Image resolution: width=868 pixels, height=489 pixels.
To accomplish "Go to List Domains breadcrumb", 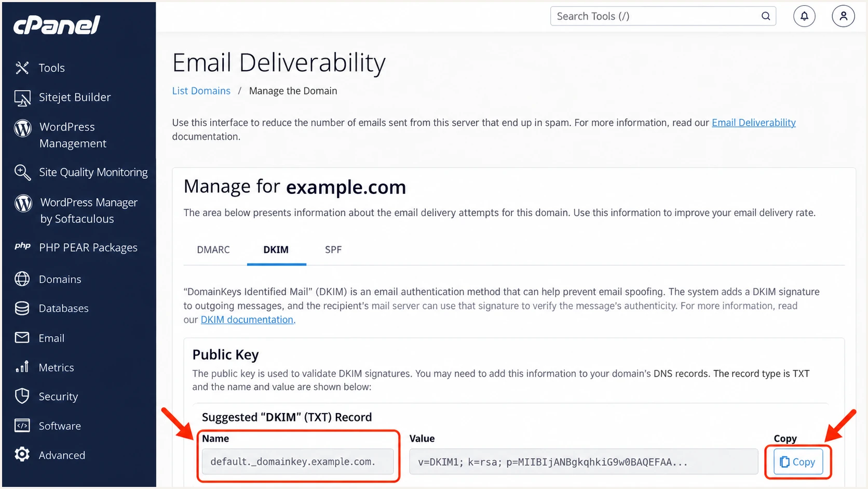I will click(x=201, y=91).
